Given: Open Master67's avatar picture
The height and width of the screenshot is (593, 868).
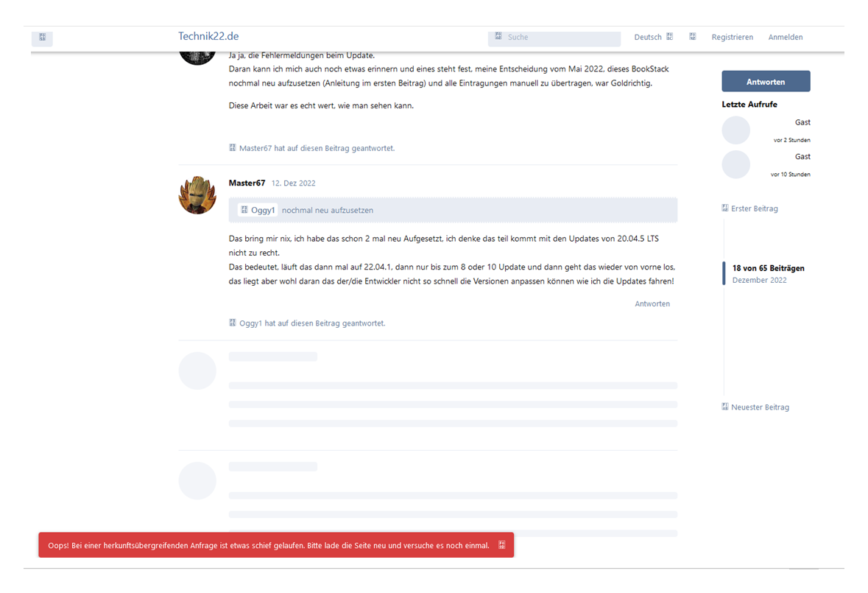Looking at the screenshot, I should [197, 195].
